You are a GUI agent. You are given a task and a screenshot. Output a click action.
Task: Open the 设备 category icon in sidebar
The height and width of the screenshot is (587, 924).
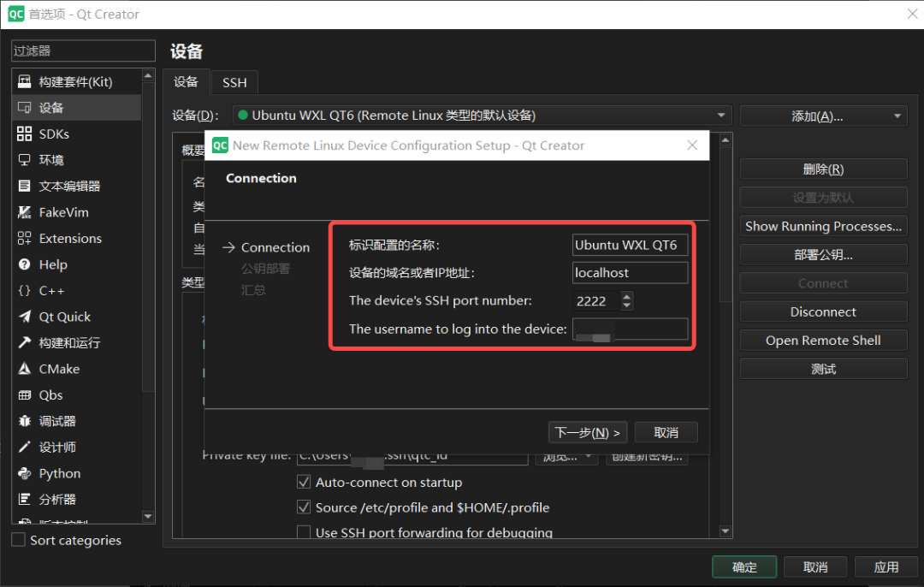(x=24, y=107)
